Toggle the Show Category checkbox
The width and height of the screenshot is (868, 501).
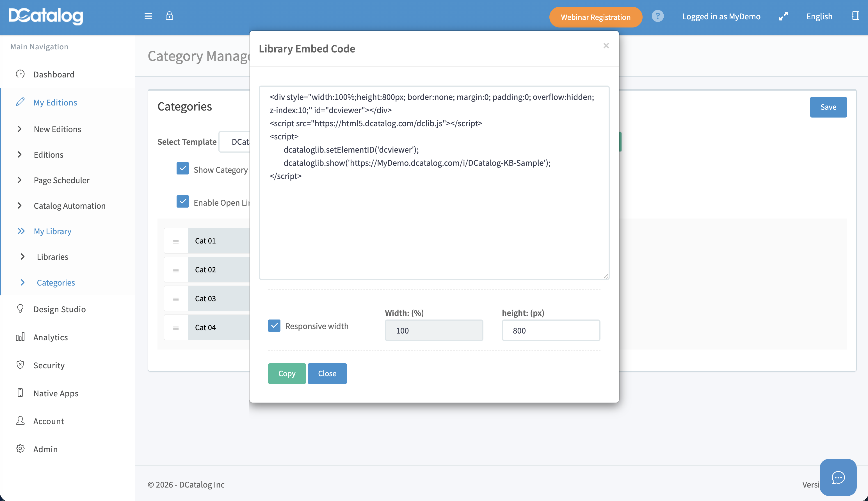point(182,169)
